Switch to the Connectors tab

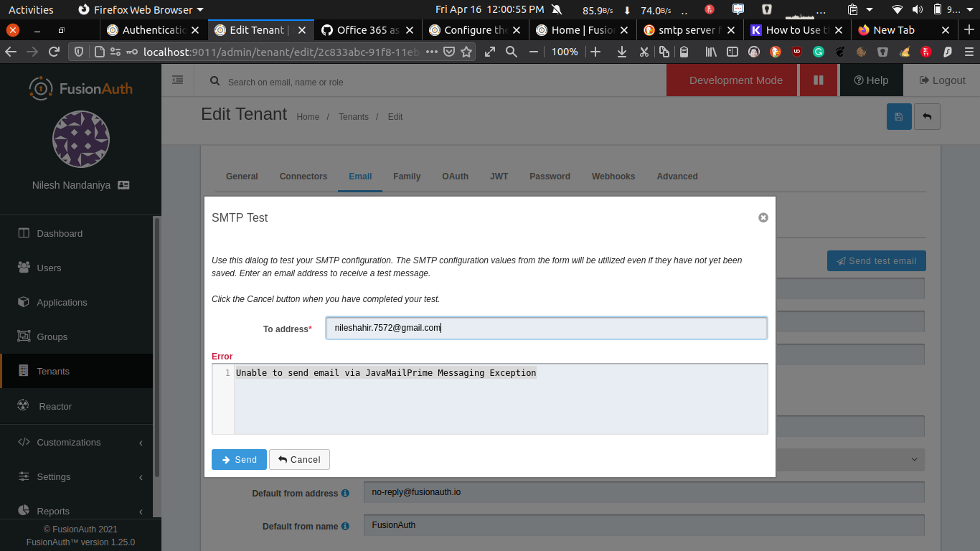[x=303, y=176]
